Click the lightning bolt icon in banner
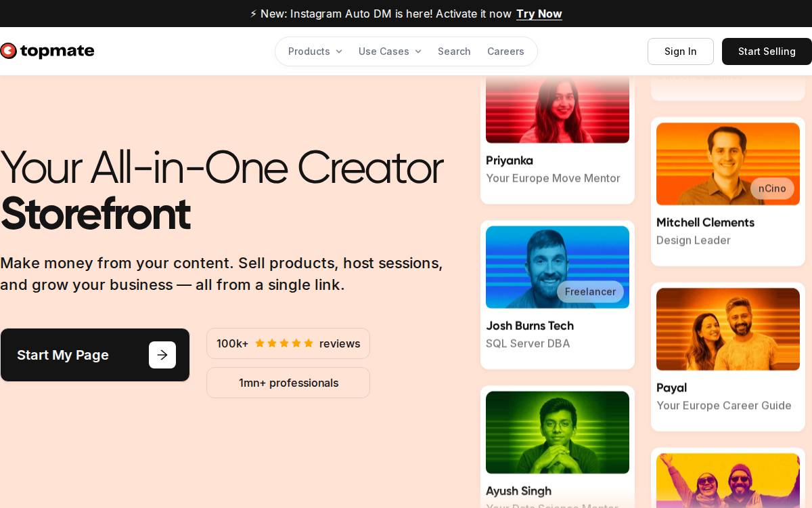812x508 pixels. pos(254,14)
